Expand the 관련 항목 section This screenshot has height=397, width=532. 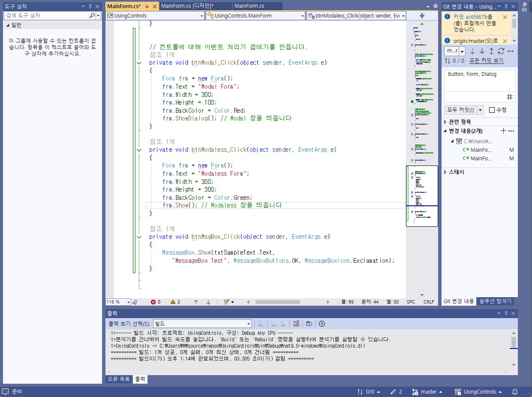click(445, 122)
